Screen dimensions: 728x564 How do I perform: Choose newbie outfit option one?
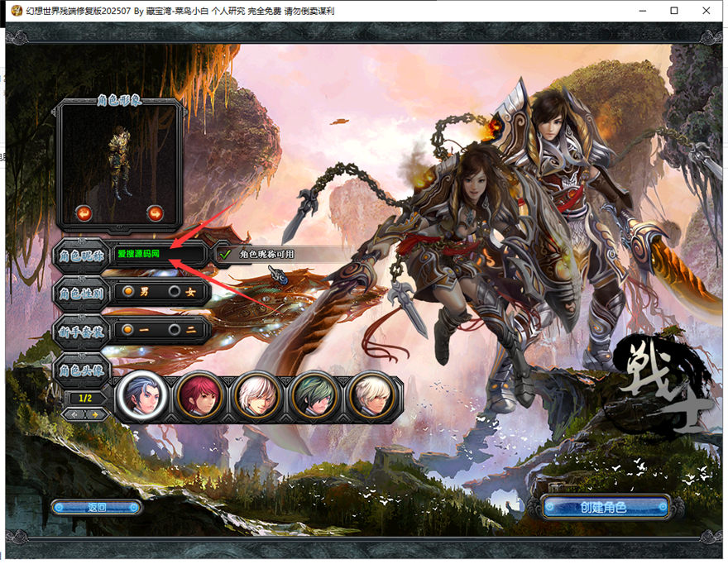[128, 330]
